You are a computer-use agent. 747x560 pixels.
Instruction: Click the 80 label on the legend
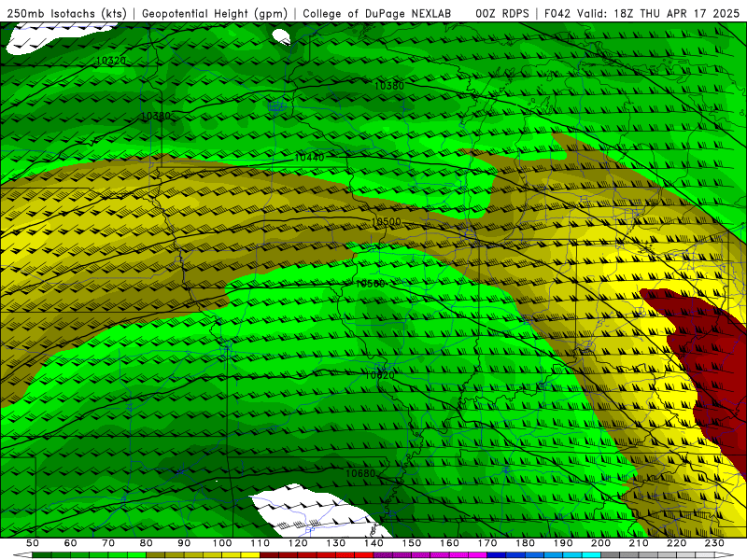(147, 543)
